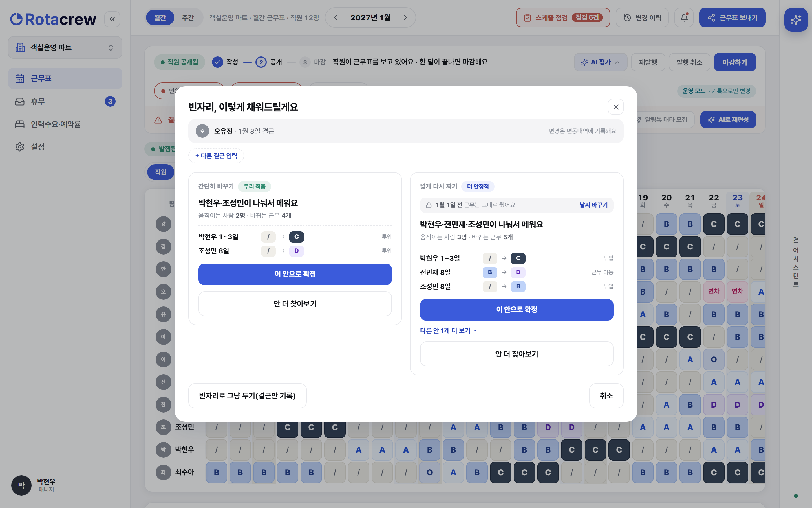Go to the next month arrow
This screenshot has height=508, width=812.
coord(405,17)
